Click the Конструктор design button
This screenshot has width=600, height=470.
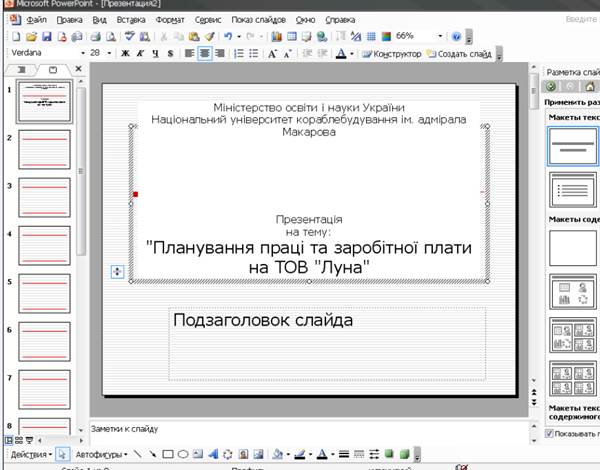pos(391,54)
